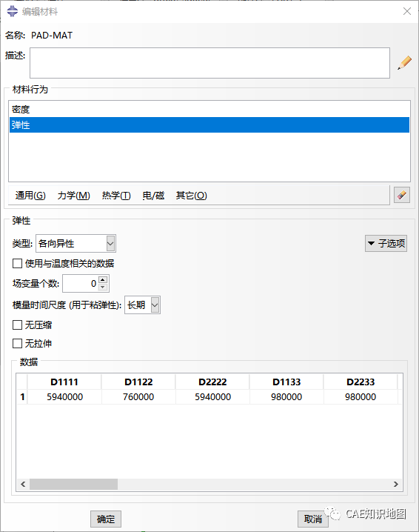Open the 力学(M) menu
This screenshot has height=532, width=419.
73,196
